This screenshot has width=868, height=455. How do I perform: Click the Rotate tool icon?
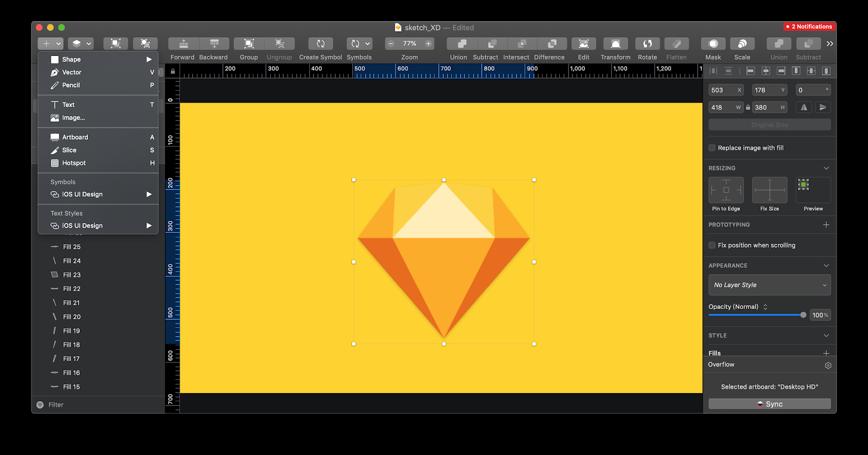647,43
